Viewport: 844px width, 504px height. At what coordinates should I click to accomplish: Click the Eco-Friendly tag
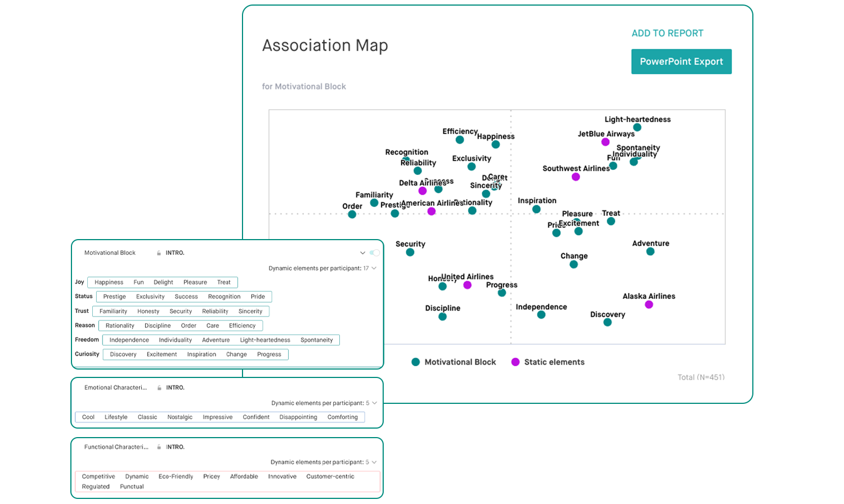(176, 476)
